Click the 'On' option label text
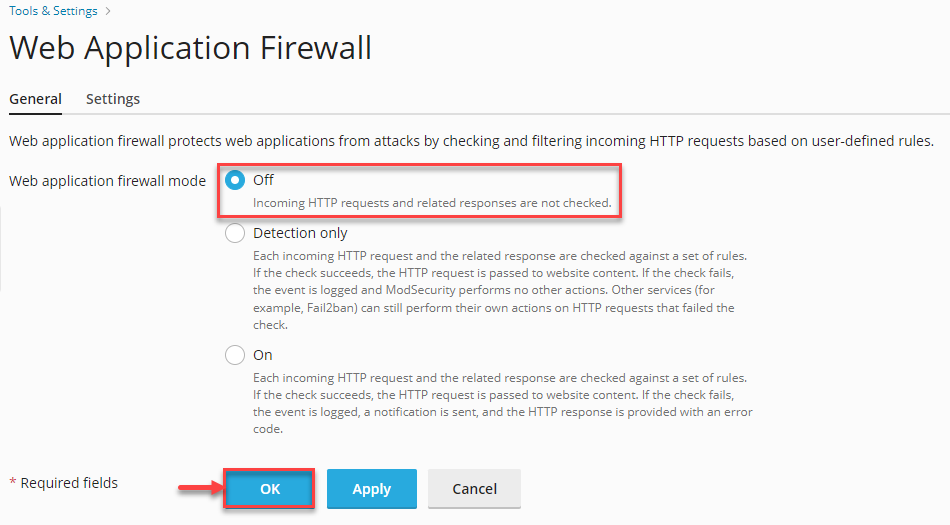The width and height of the screenshot is (950, 525). (x=263, y=355)
